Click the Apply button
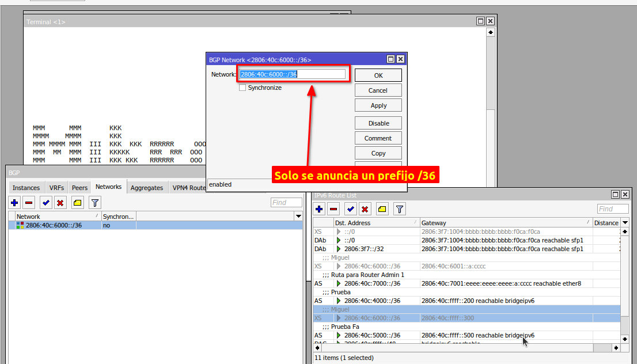 click(378, 105)
